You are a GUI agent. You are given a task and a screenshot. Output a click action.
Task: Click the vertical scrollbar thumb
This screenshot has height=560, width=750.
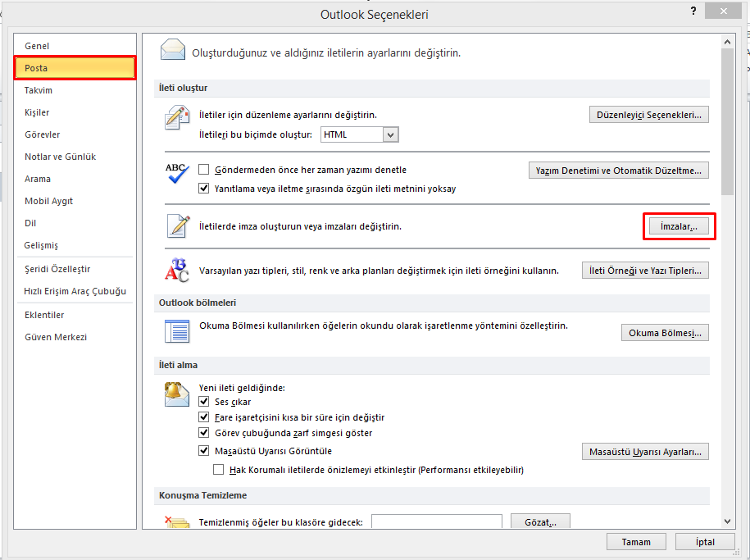[x=728, y=121]
